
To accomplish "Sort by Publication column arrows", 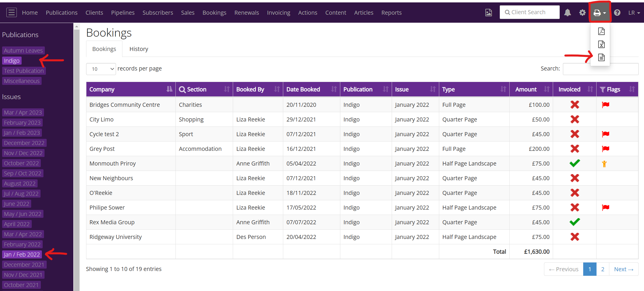I will (386, 89).
